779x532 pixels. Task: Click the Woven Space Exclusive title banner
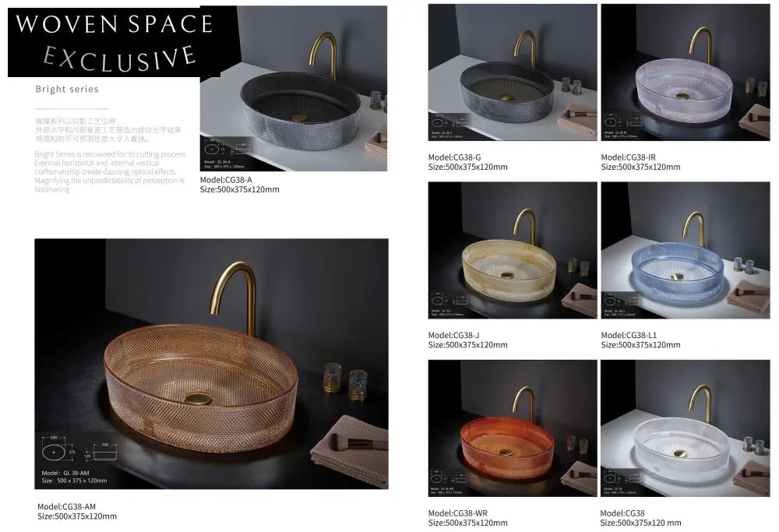(114, 42)
